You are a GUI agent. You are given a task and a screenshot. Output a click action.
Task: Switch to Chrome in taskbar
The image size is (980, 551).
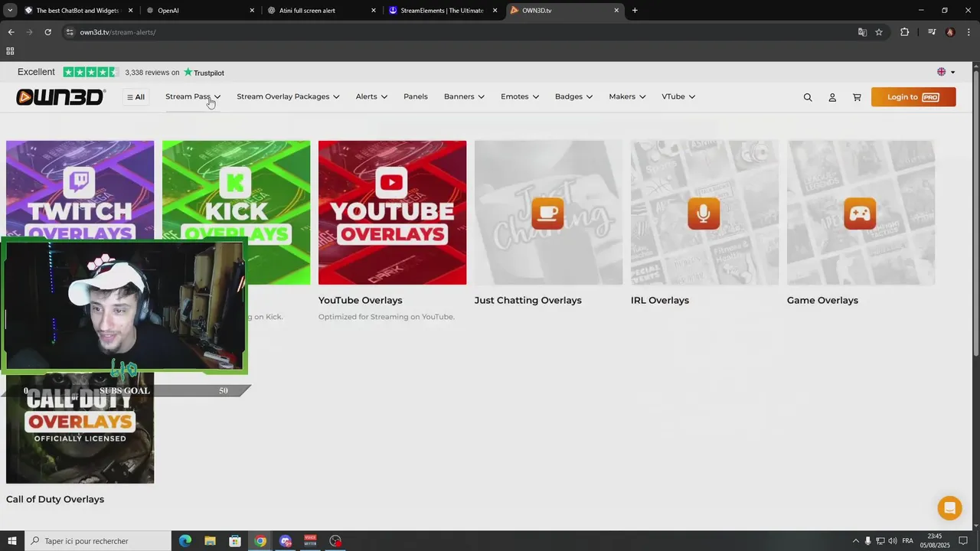260,541
